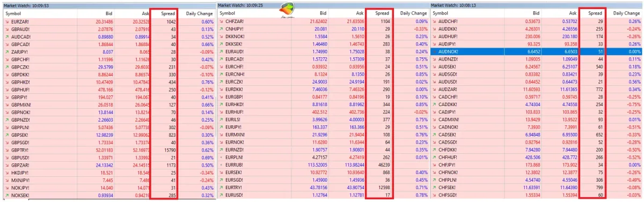Sort by Ask in the 10:08:13 Market Watch
Image resolution: width=644 pixels, height=202 pixels.
click(x=573, y=13)
